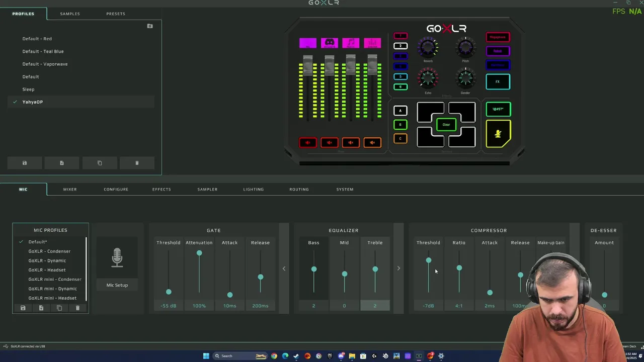Toggle mute button under Music fader
This screenshot has width=644, height=362.
(351, 143)
